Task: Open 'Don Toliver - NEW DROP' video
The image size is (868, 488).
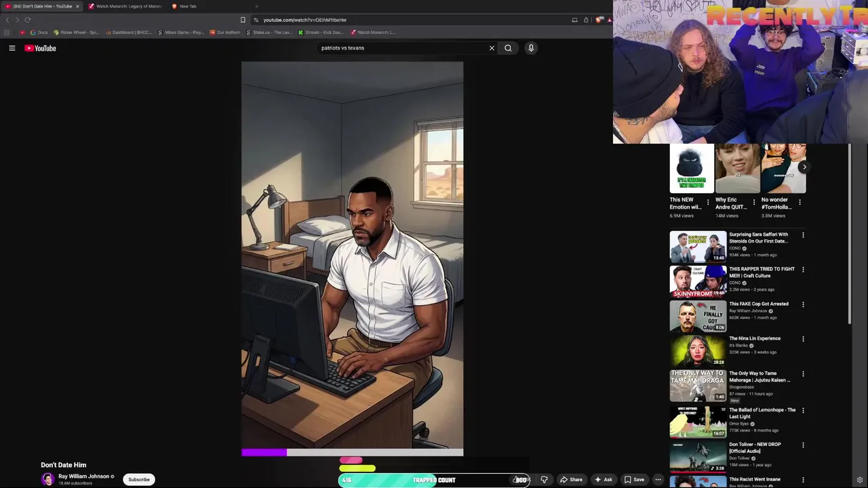Action: tap(698, 456)
